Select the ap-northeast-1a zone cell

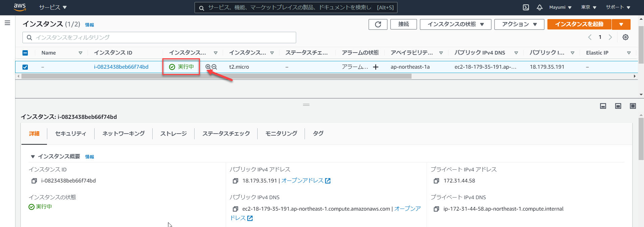click(410, 67)
